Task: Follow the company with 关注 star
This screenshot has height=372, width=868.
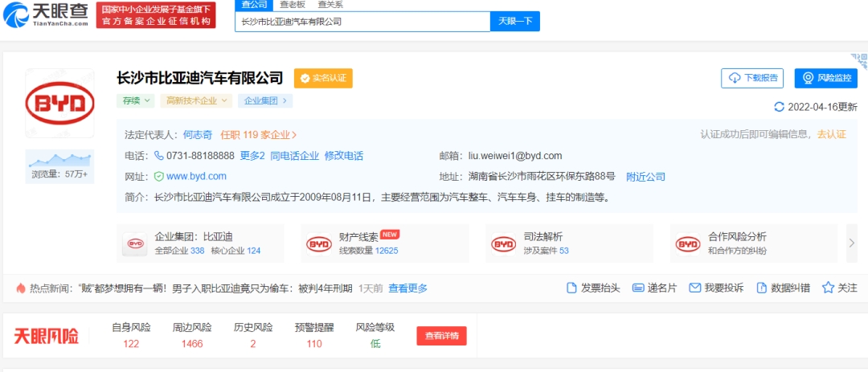Action: coord(840,288)
